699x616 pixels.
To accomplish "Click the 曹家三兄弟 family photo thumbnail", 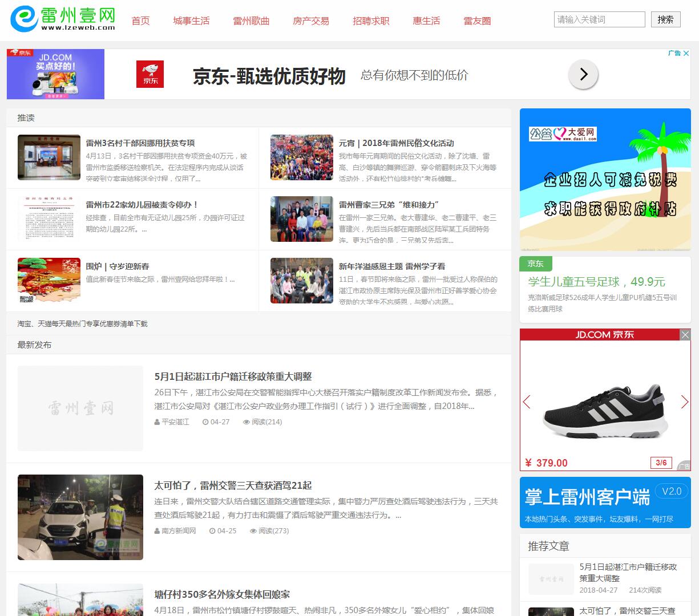I will click(302, 219).
